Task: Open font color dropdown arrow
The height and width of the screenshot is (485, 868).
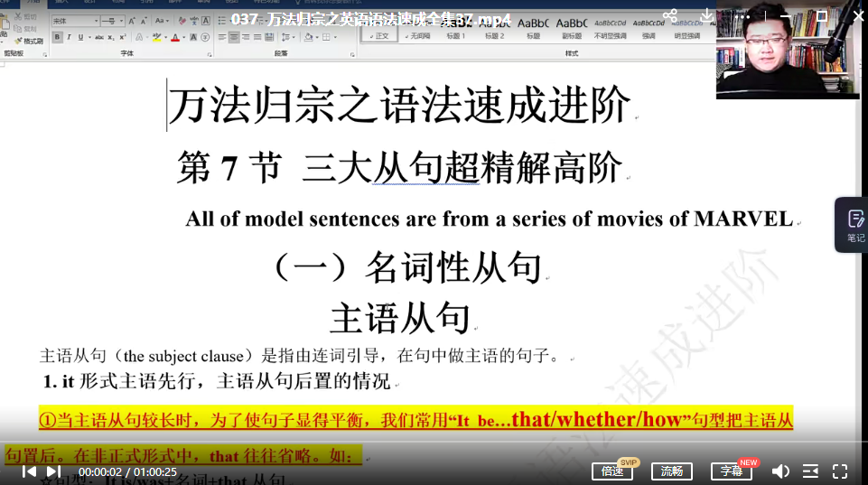Action: pyautogui.click(x=183, y=37)
